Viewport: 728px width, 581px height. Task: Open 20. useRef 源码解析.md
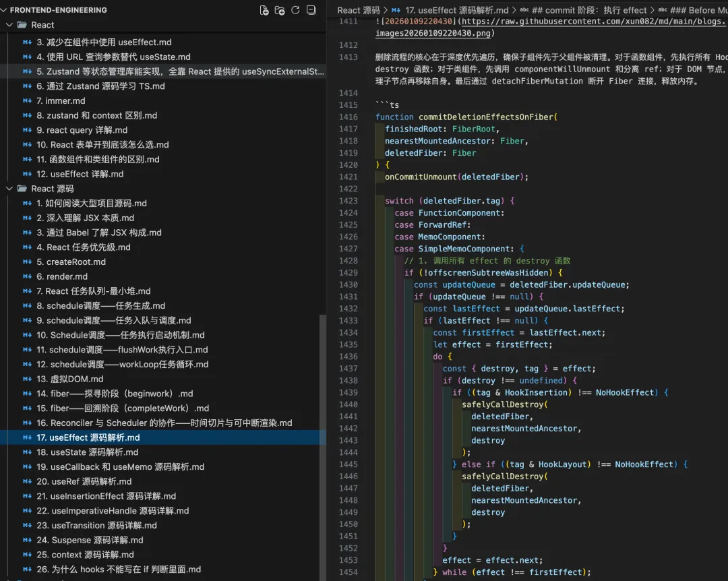click(163, 481)
